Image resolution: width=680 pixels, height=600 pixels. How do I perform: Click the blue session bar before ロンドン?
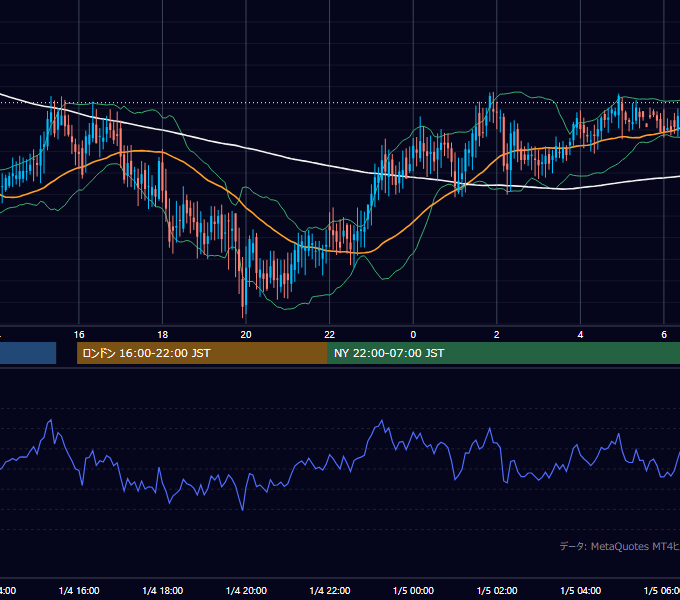[28, 353]
